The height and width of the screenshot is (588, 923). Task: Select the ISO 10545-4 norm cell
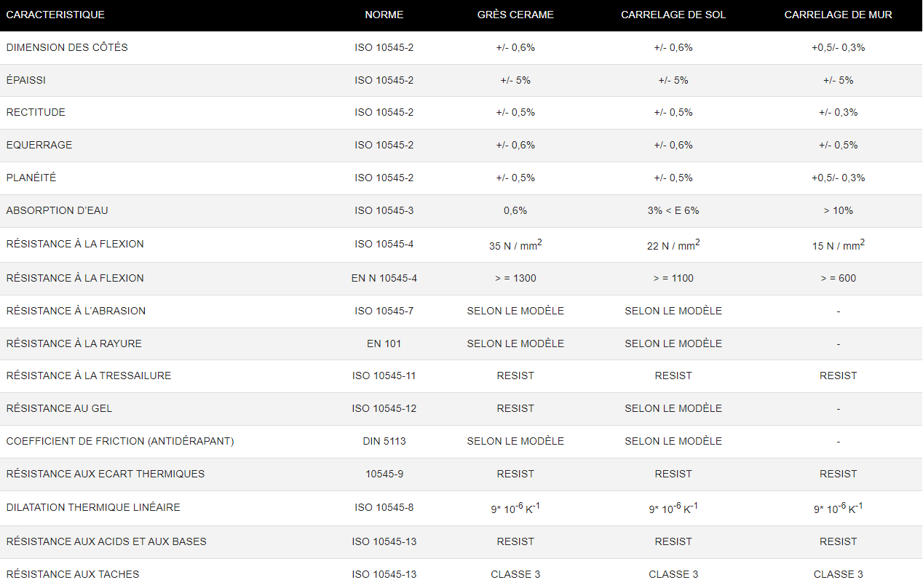pyautogui.click(x=384, y=244)
